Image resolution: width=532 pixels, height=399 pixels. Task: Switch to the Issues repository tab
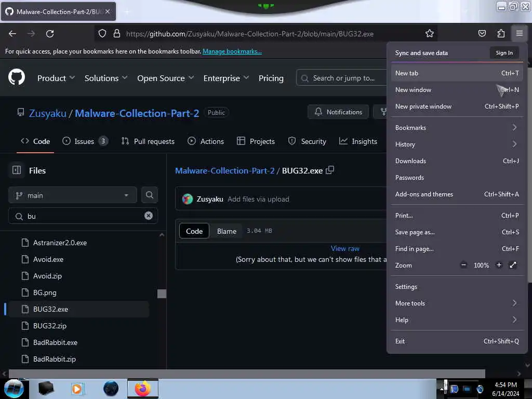85,141
